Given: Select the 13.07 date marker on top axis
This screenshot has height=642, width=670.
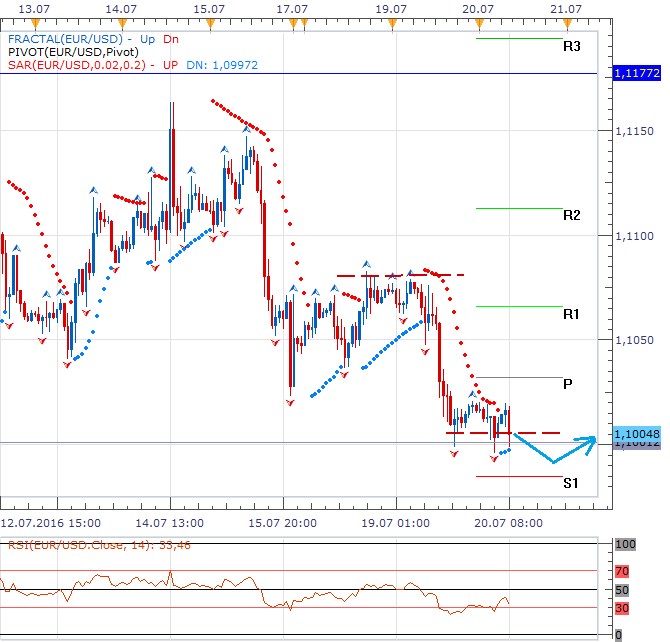Looking at the screenshot, I should (x=36, y=8).
